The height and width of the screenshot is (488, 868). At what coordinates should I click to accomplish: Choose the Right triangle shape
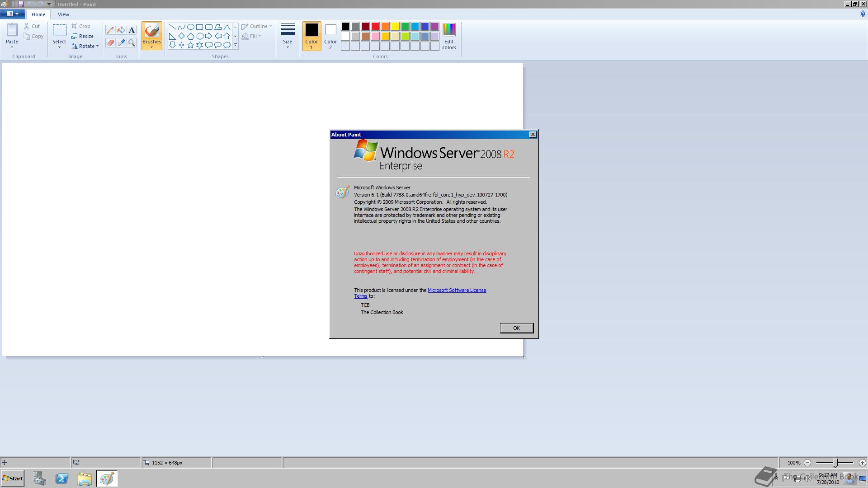click(173, 36)
